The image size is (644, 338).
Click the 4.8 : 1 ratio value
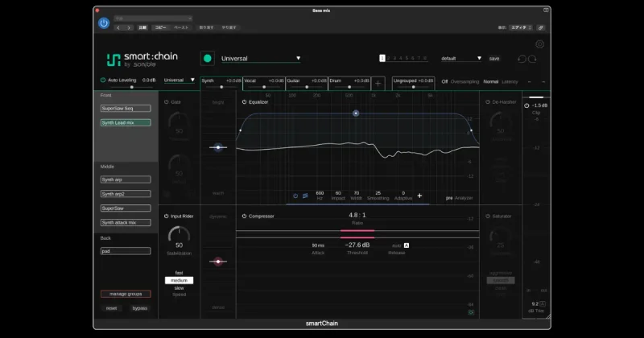[357, 215]
